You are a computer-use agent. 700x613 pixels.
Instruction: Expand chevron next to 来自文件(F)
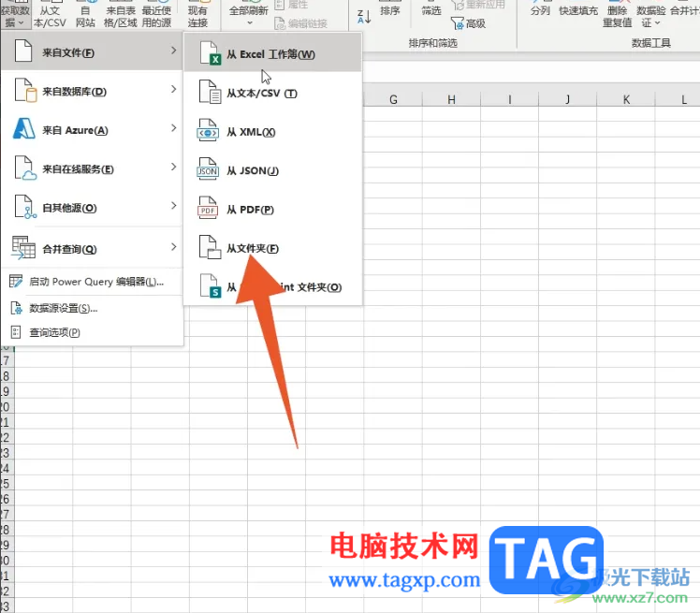point(174,51)
